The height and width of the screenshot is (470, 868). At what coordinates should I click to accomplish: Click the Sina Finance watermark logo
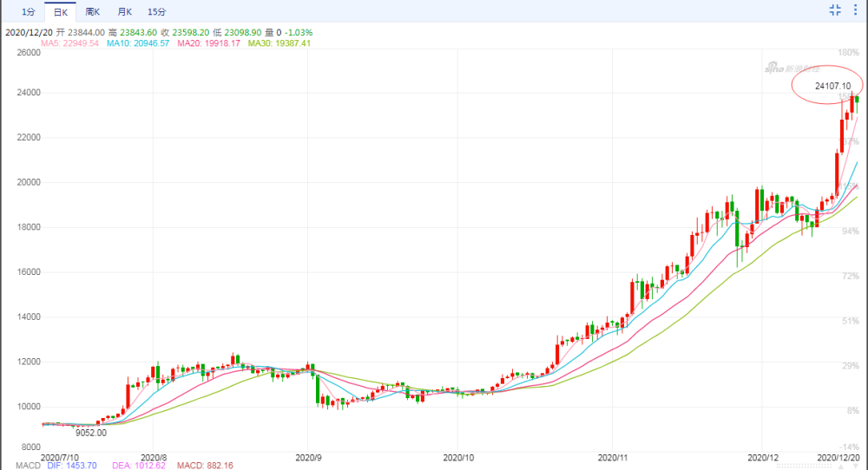792,68
